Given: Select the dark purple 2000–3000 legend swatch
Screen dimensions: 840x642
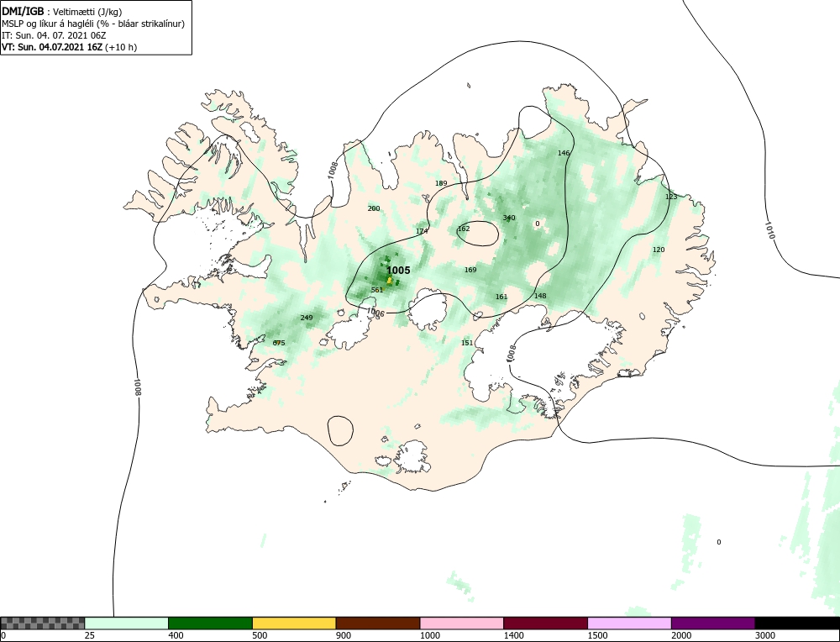Looking at the screenshot, I should [713, 624].
